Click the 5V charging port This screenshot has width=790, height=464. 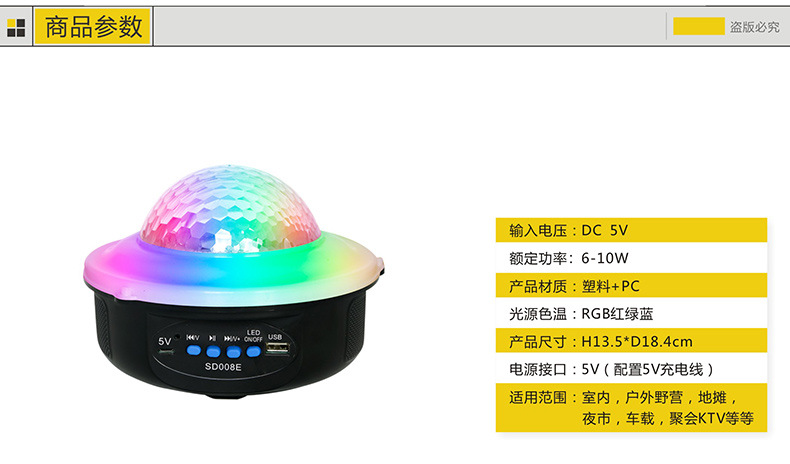165,352
